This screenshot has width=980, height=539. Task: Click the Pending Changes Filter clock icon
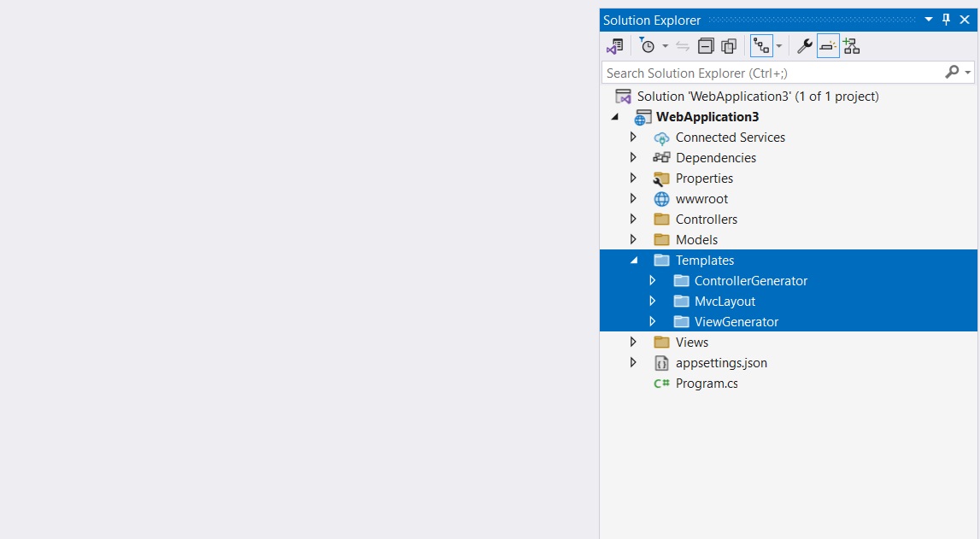coord(648,46)
